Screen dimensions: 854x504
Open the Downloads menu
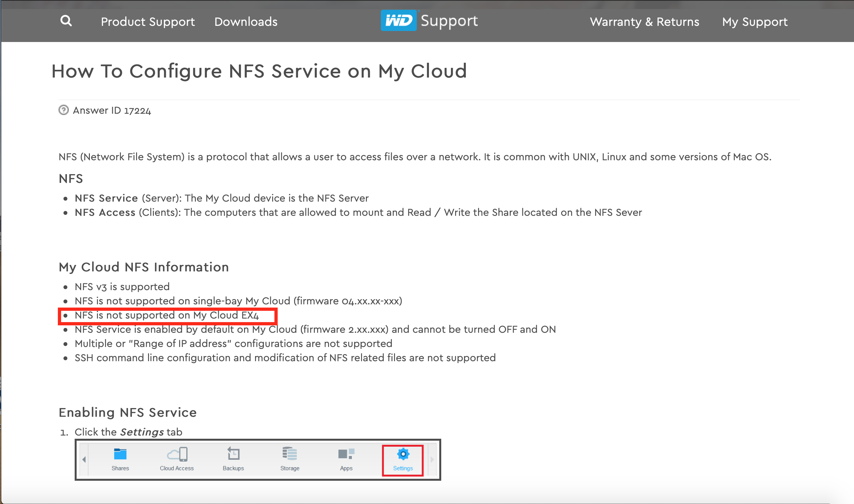coord(246,22)
